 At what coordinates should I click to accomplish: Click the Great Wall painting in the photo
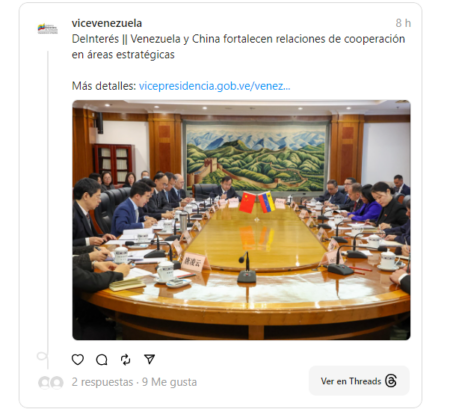[x=256, y=157]
